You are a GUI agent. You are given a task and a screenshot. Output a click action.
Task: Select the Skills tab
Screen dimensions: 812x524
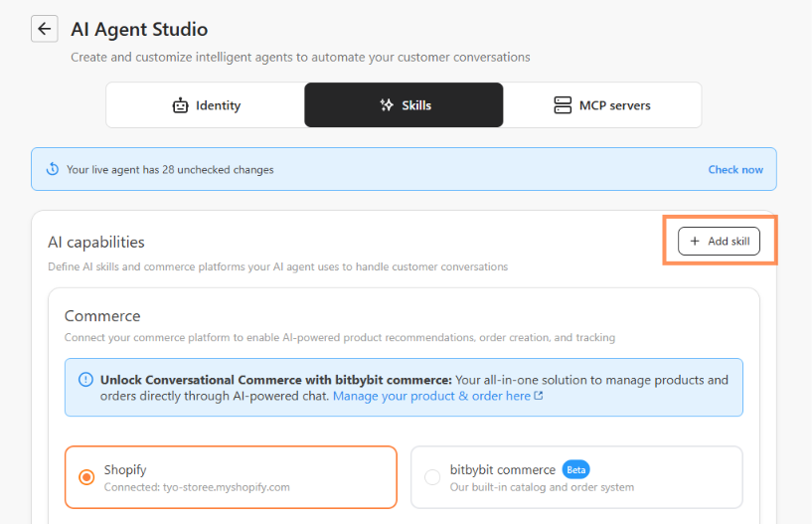tap(404, 105)
